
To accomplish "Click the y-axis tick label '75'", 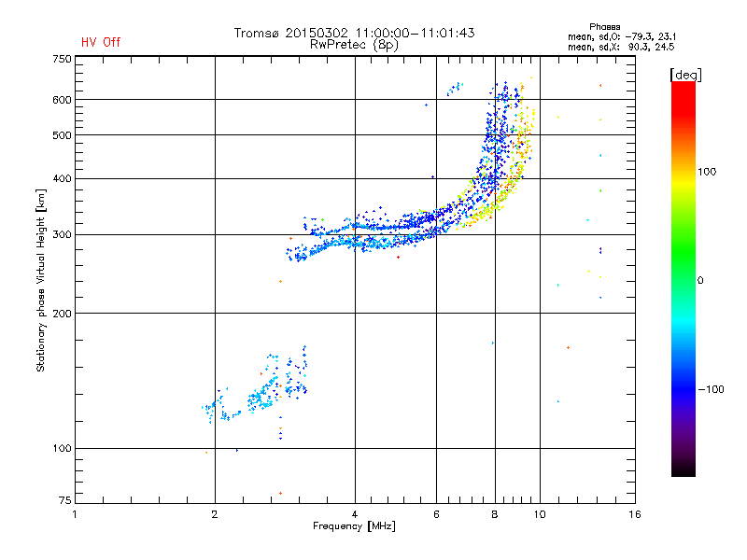I will [64, 500].
